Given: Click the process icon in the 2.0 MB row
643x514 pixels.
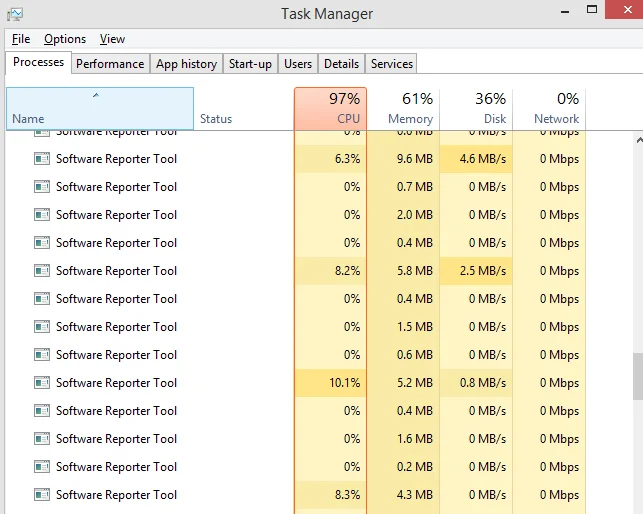Looking at the screenshot, I should pos(42,215).
